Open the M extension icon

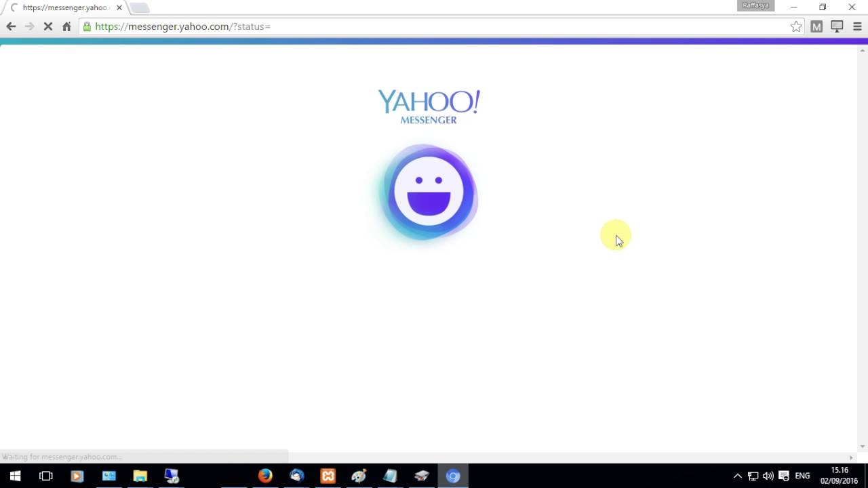816,26
